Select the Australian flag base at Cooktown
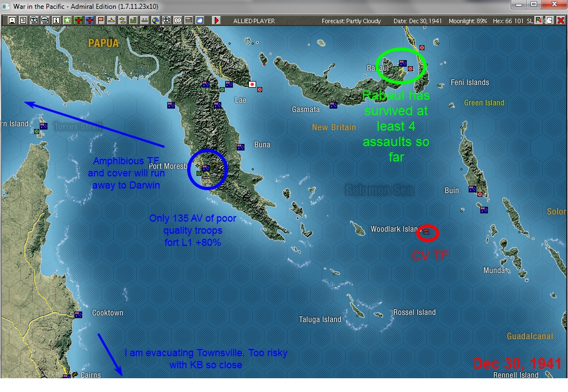 78,315
